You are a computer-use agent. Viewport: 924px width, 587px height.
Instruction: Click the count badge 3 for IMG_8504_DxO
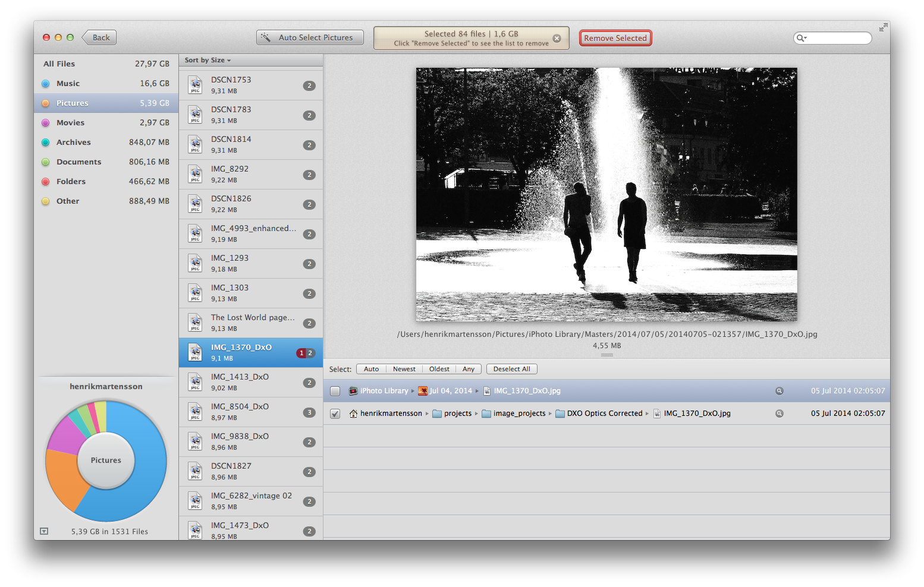tap(309, 412)
